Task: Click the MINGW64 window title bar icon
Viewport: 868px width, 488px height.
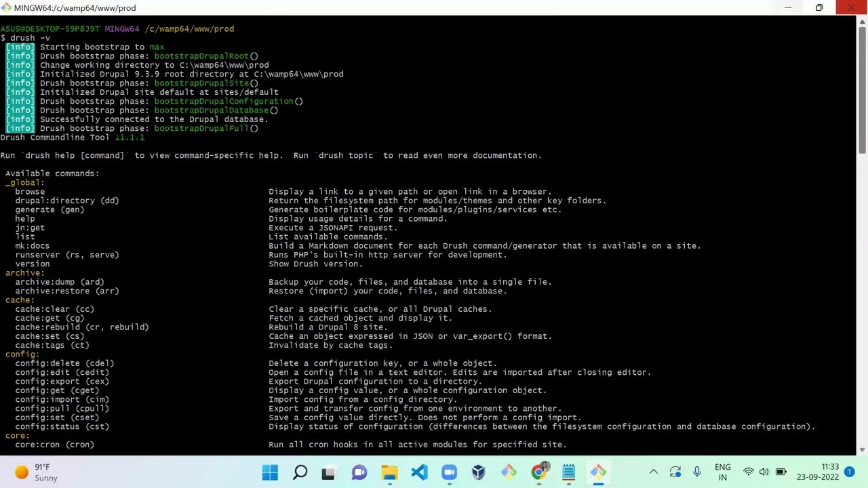Action: [x=6, y=7]
